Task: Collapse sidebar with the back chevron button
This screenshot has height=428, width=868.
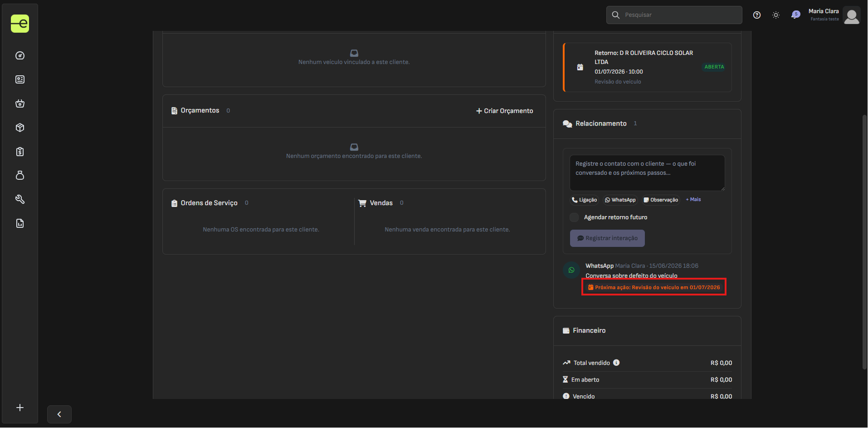Action: coord(59,414)
